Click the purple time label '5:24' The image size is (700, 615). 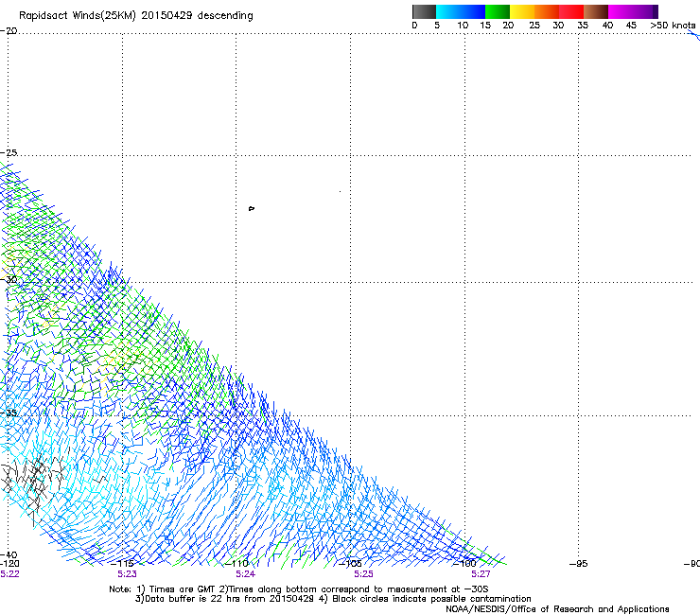coord(246,574)
